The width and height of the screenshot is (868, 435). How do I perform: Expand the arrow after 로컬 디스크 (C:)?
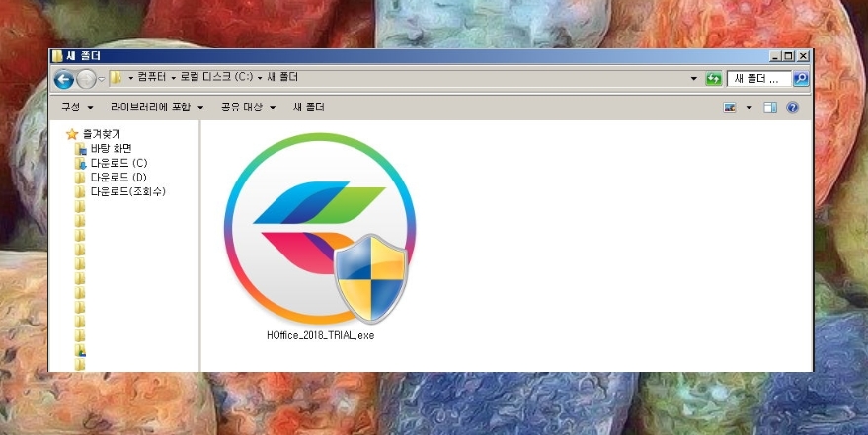(x=260, y=78)
